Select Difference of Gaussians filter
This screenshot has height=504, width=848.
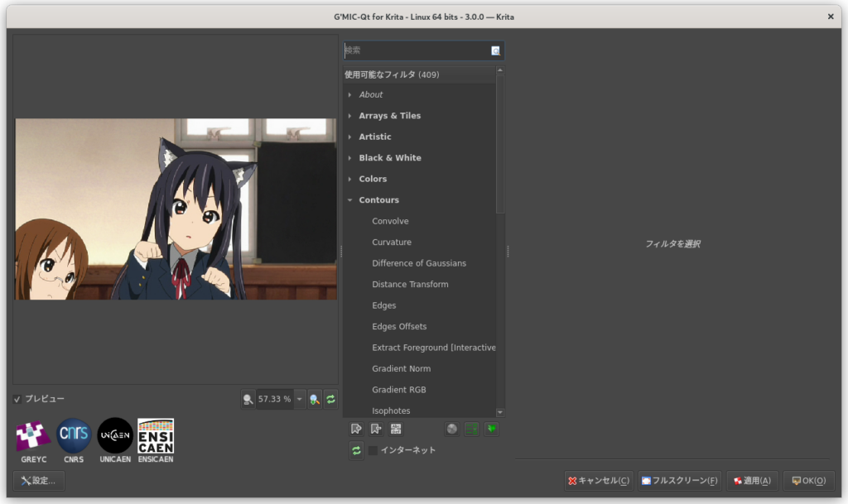[x=419, y=263]
